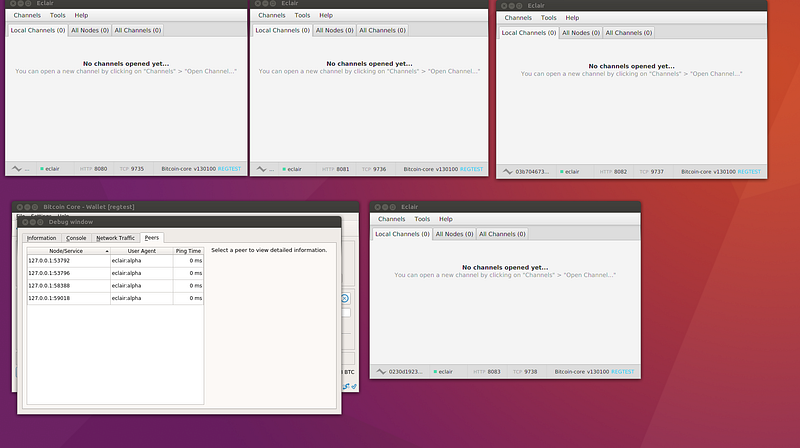Open the Console tab in Debug window

76,238
